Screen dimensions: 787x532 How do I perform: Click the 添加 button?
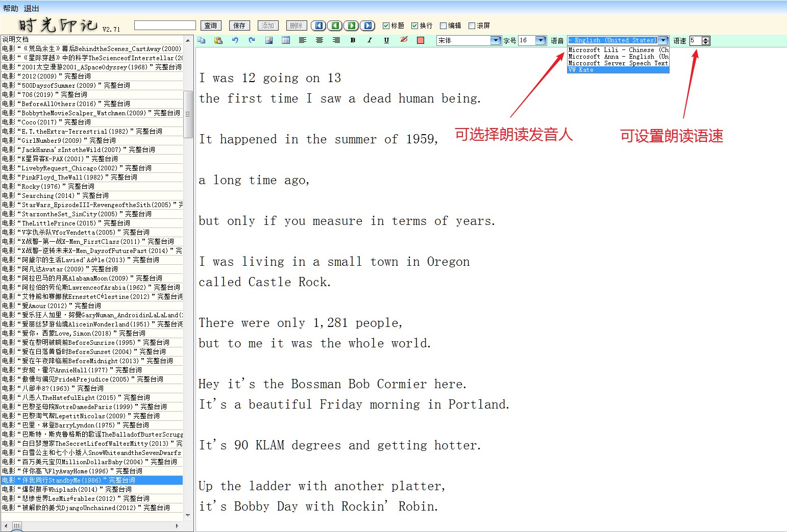(x=268, y=26)
